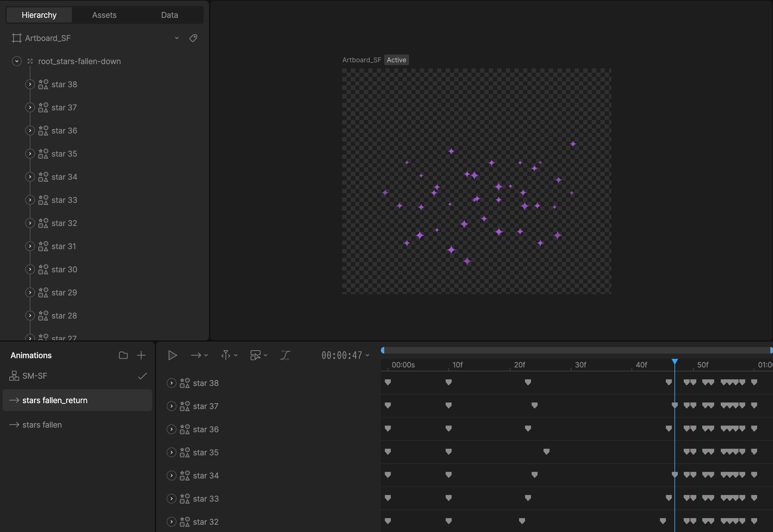This screenshot has height=532, width=773.
Task: Open the Artboard_SF dropdown chevron
Action: click(x=177, y=38)
